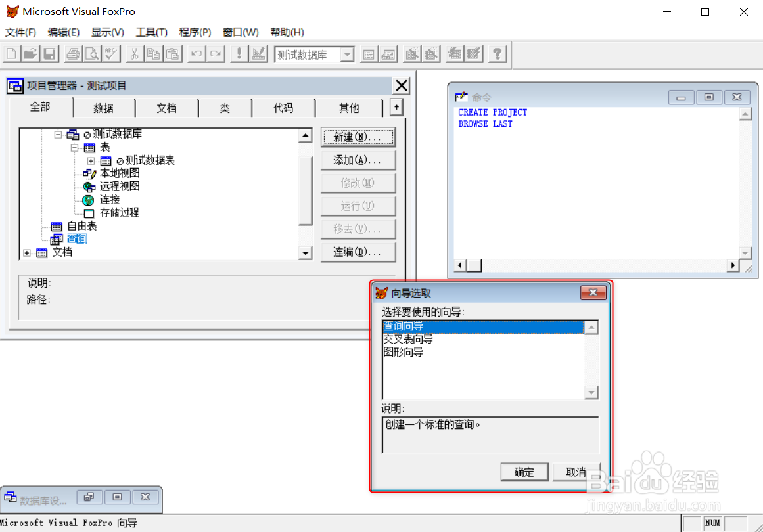Switch to the 类 tab

click(x=225, y=108)
